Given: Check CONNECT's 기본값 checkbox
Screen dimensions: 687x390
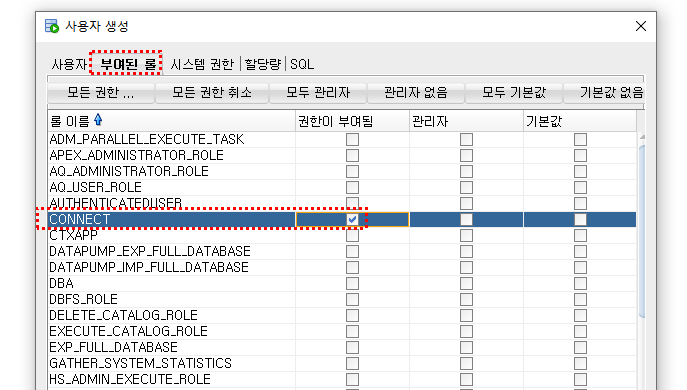Looking at the screenshot, I should [580, 220].
